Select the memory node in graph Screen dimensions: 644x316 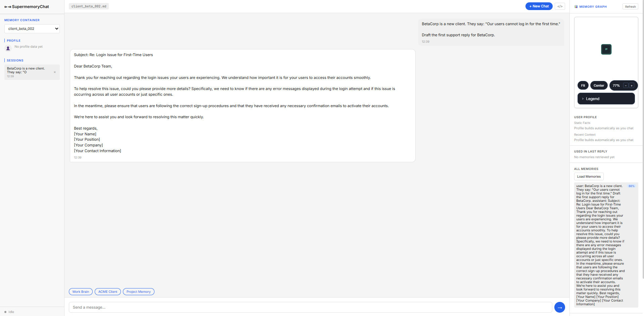[606, 49]
